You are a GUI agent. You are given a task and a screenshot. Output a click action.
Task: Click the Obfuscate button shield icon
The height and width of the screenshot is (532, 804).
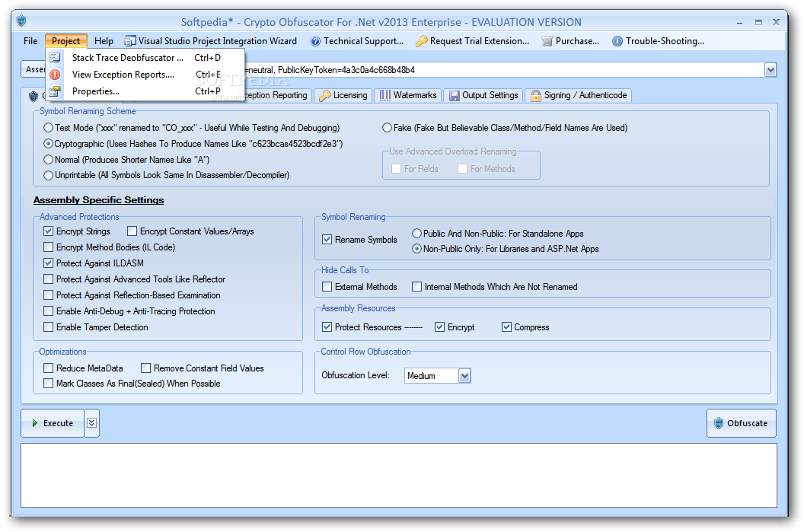(719, 423)
